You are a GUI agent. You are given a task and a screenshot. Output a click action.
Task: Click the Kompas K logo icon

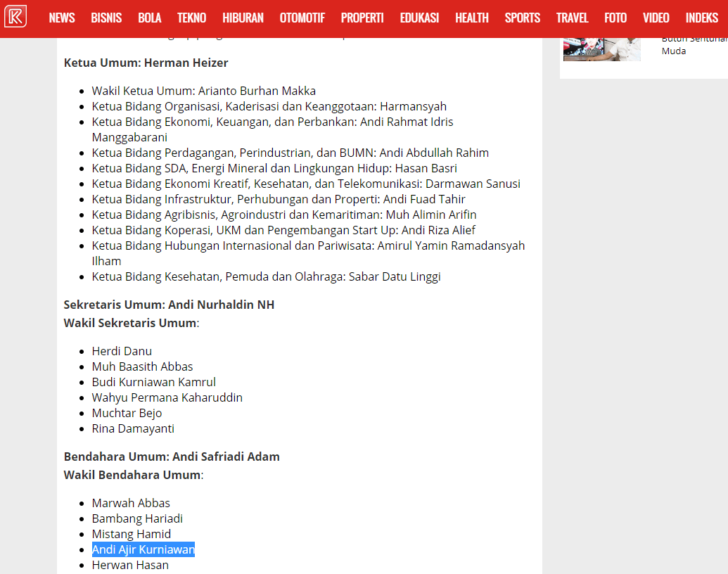(15, 17)
